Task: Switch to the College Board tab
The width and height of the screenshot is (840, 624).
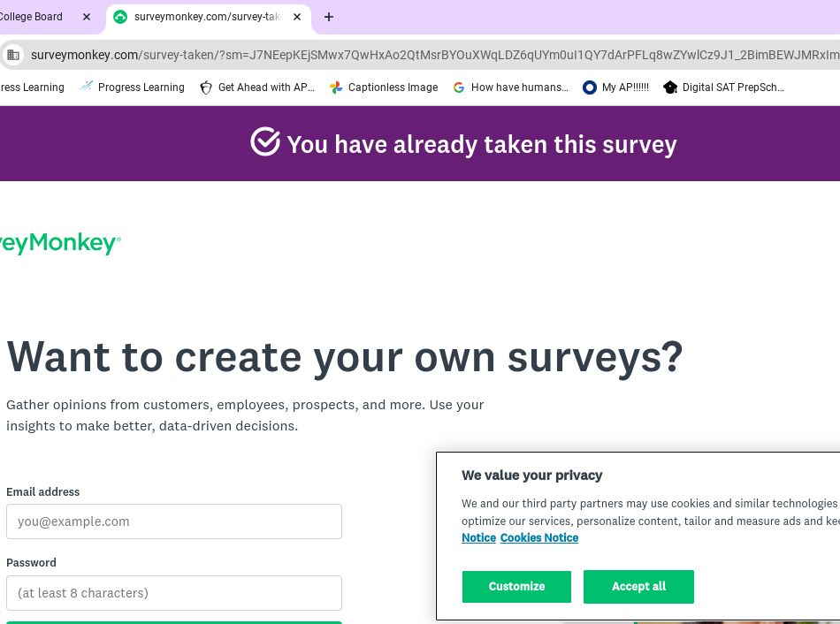Action: point(35,17)
